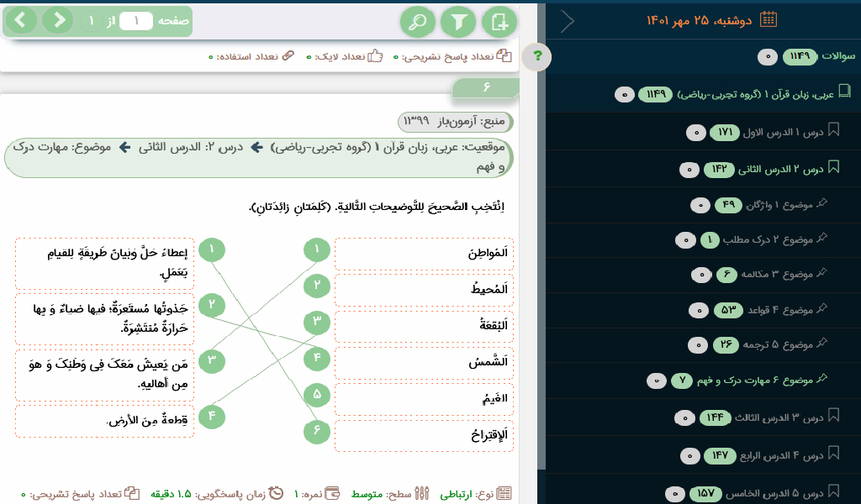Click the bookmark icon on درس ۲ الدرس الثانی

coord(833,167)
